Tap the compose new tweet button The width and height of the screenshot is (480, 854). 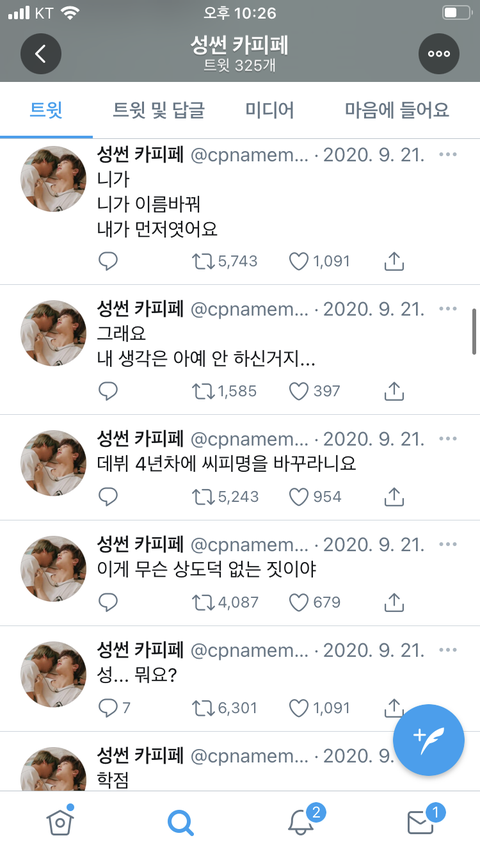point(429,741)
